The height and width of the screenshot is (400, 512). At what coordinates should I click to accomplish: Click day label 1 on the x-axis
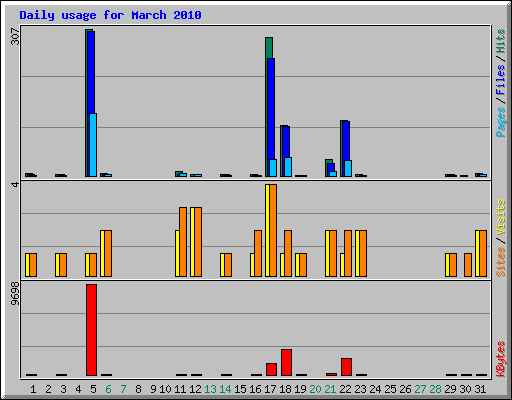(33, 389)
